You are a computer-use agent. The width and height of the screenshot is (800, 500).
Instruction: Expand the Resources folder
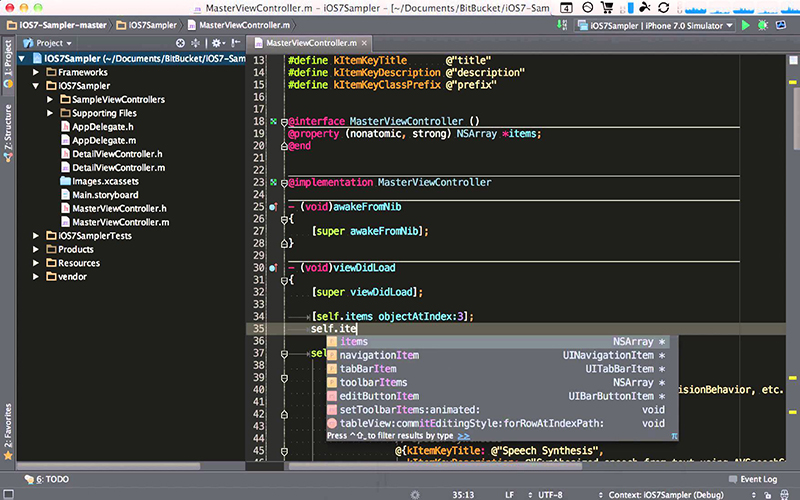click(36, 263)
